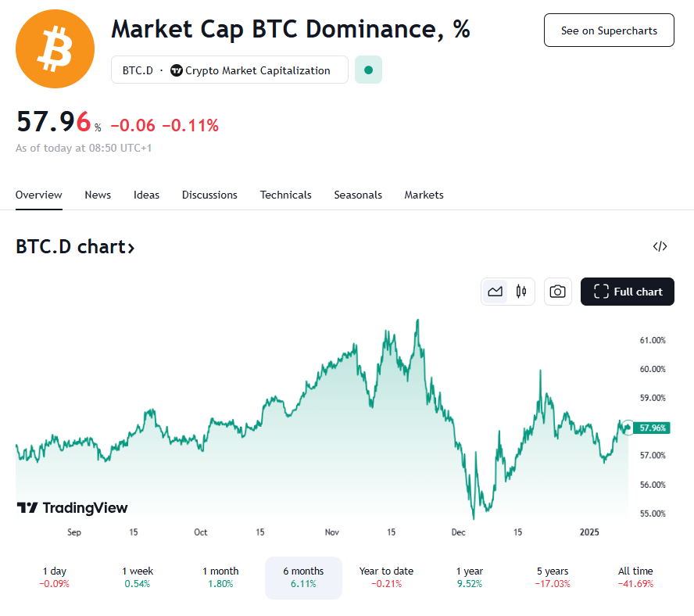
Task: Go to the Discussions tab
Action: tap(209, 195)
